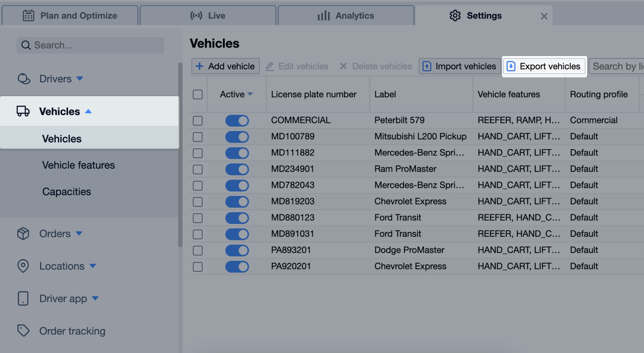The height and width of the screenshot is (353, 644).
Task: Click the Order tracking tag icon
Action: click(x=23, y=331)
